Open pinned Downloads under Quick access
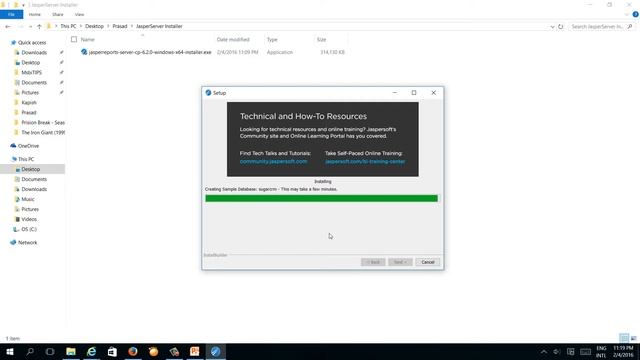Viewport: 640px width, 360px height. [34, 53]
